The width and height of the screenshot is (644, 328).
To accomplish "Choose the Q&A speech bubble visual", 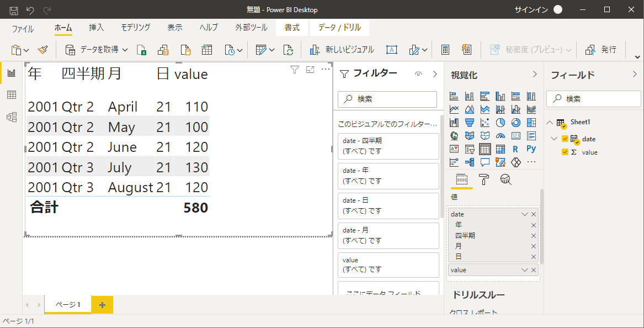I will click(485, 162).
